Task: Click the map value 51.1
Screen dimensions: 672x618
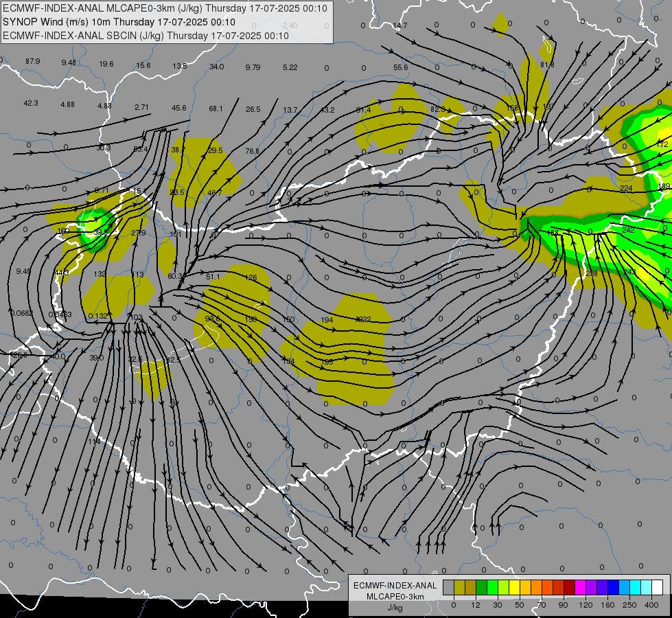Action: [x=213, y=277]
